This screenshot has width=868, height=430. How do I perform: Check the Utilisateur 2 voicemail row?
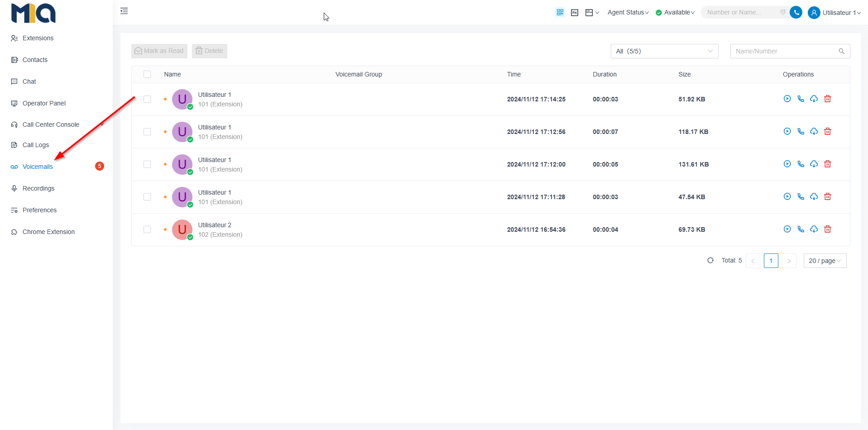147,229
